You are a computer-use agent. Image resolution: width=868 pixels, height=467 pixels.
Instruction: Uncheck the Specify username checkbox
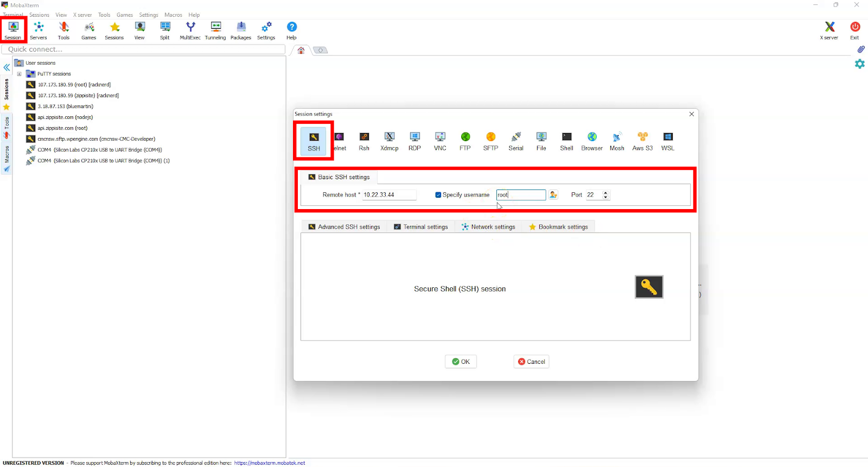pos(438,195)
